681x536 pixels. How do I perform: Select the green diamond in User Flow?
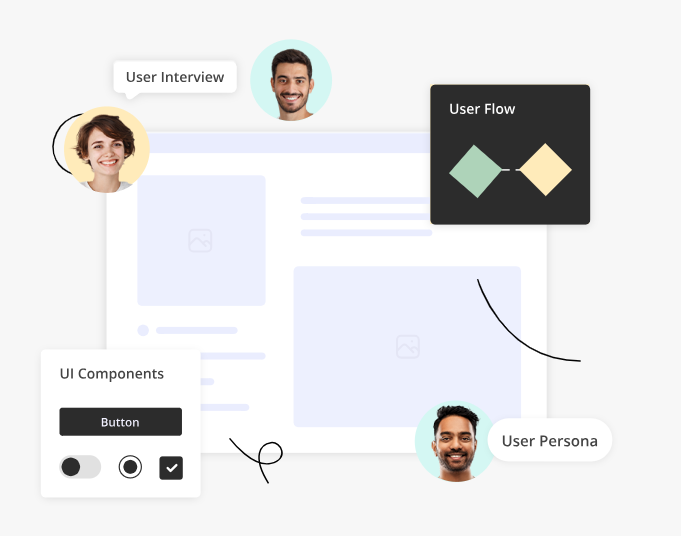pyautogui.click(x=476, y=170)
